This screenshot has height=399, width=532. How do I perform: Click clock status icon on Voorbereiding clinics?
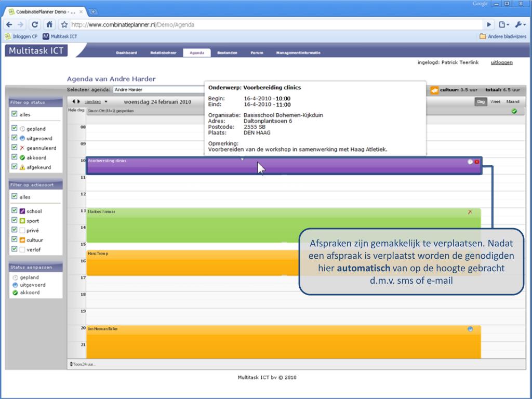click(x=470, y=162)
